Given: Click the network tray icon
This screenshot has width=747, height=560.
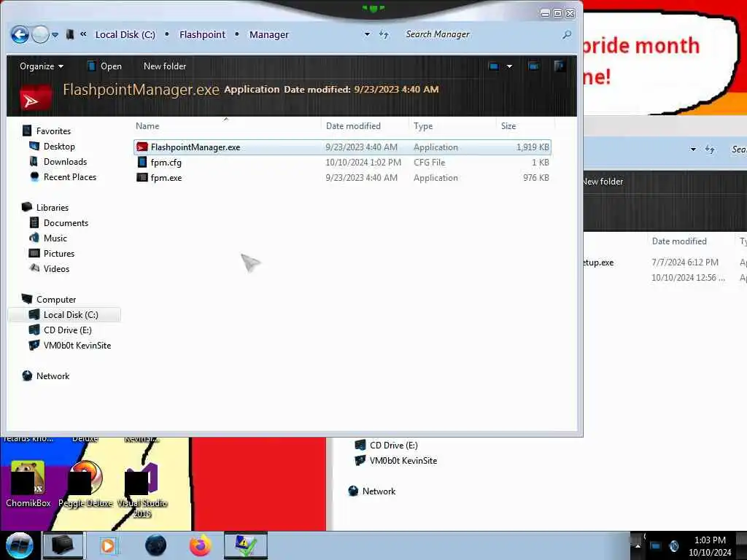Looking at the screenshot, I should 656,545.
